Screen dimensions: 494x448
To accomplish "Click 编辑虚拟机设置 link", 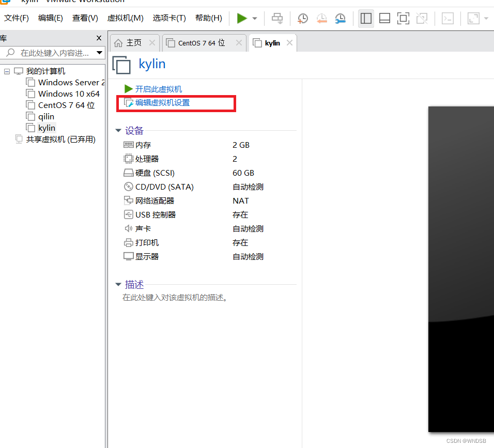I will pos(163,103).
